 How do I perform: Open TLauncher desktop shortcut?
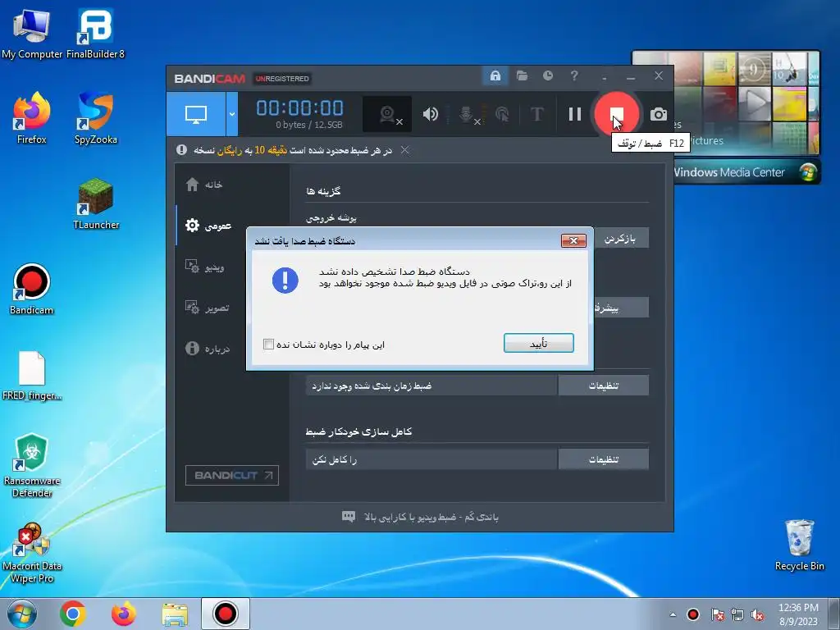click(95, 203)
